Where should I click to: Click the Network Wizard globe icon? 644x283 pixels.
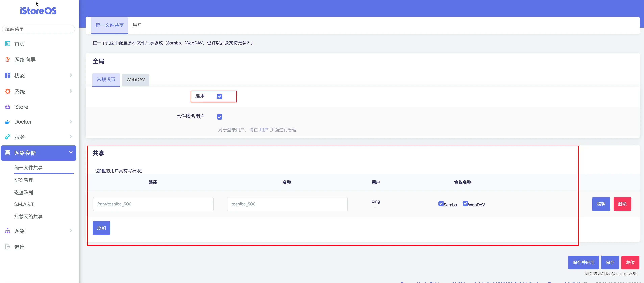coord(8,59)
